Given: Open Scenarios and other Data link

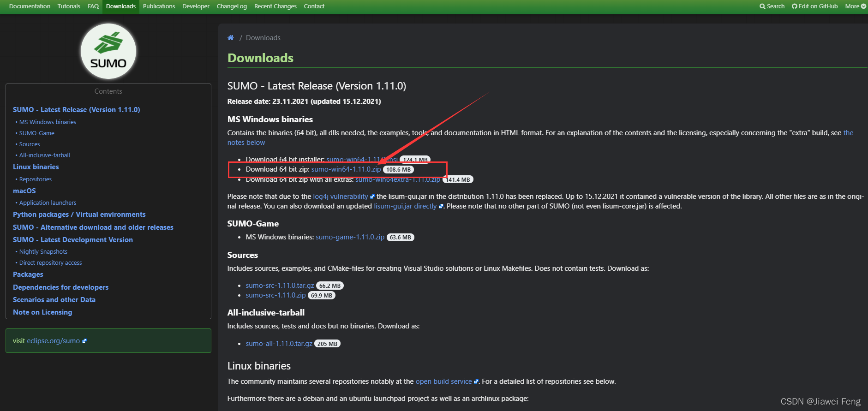Looking at the screenshot, I should tap(54, 300).
